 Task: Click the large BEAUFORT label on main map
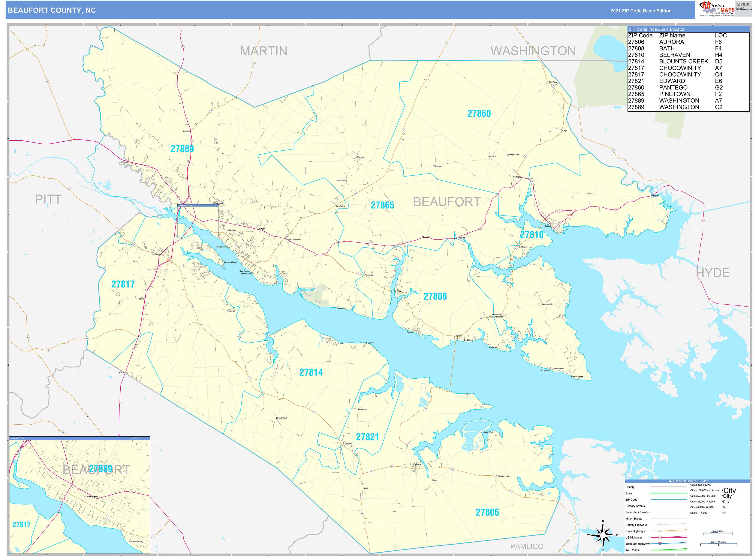pos(447,202)
